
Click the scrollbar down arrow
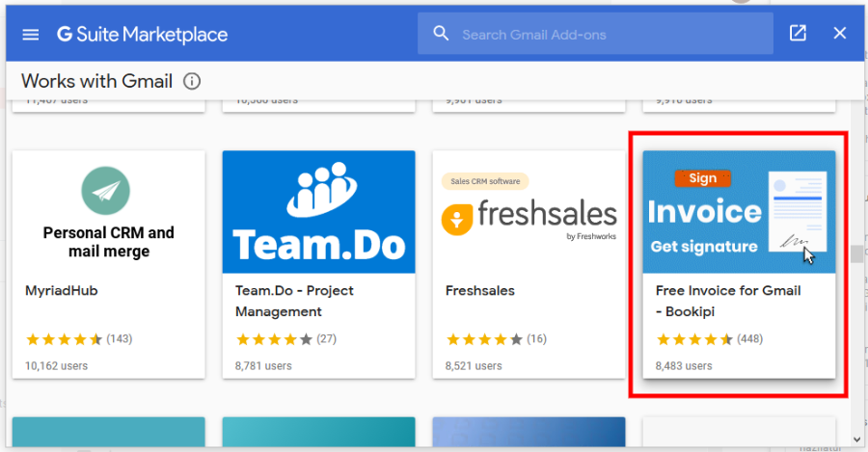click(857, 439)
